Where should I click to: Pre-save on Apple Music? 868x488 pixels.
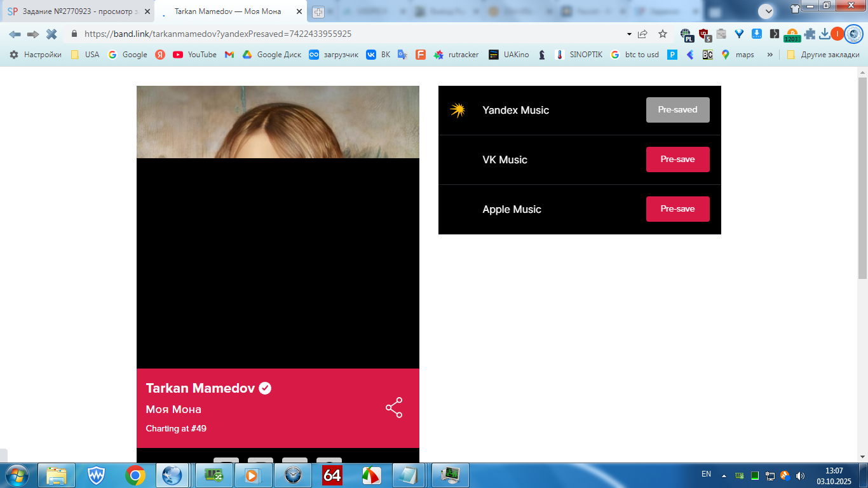click(x=677, y=209)
